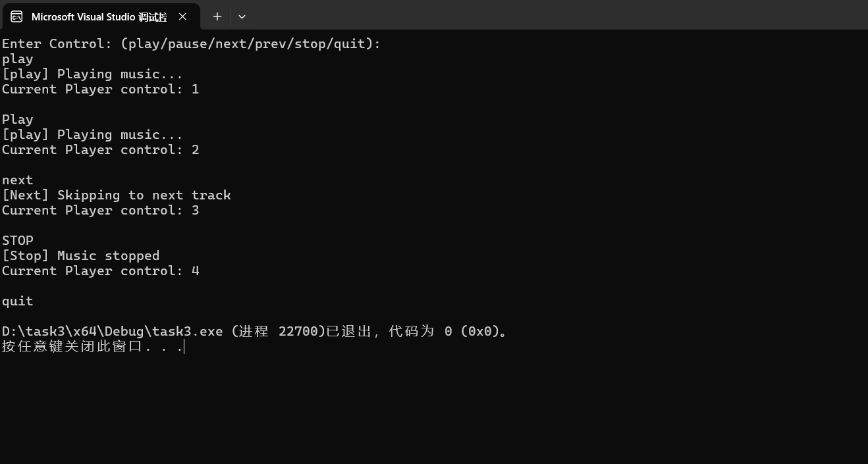Select the Microsoft Visual Studio debug console tab

99,16
